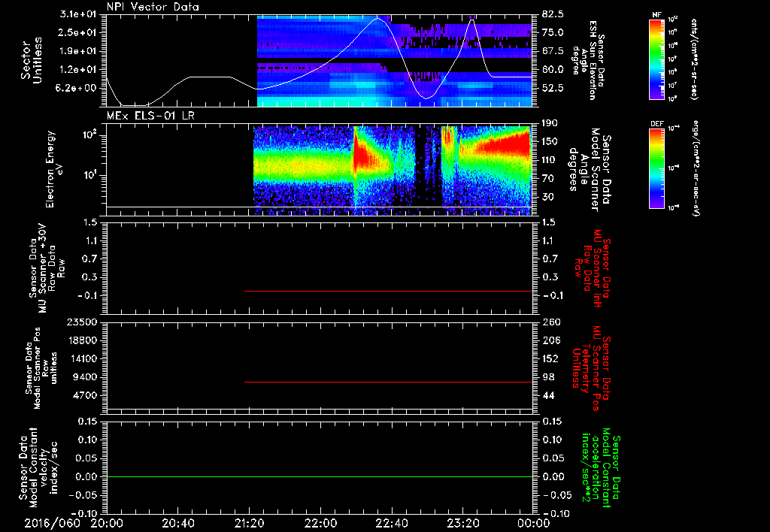
Task: Click the white Sun elevation curve peak
Action: pyautogui.click(x=377, y=19)
